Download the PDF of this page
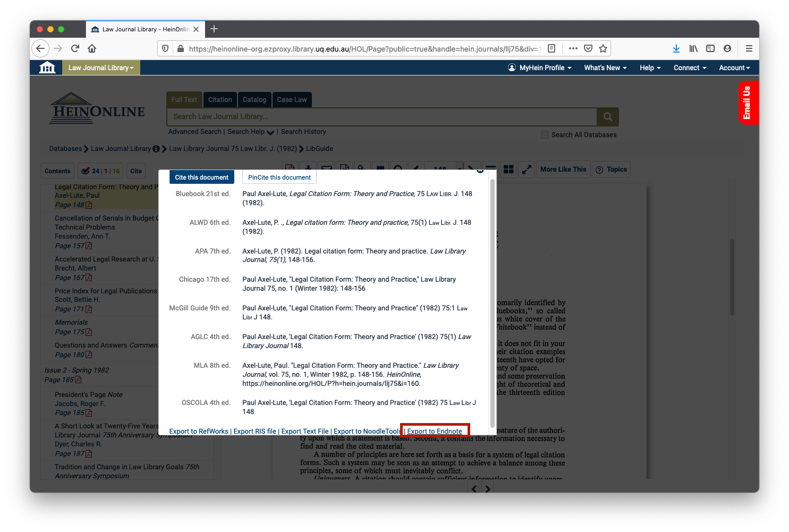 click(x=290, y=168)
